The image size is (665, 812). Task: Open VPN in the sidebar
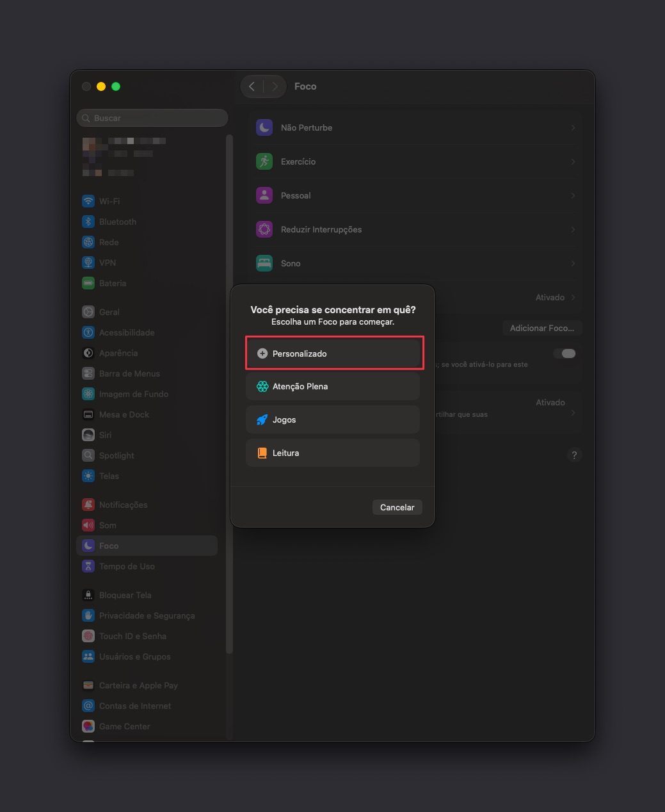coord(147,263)
